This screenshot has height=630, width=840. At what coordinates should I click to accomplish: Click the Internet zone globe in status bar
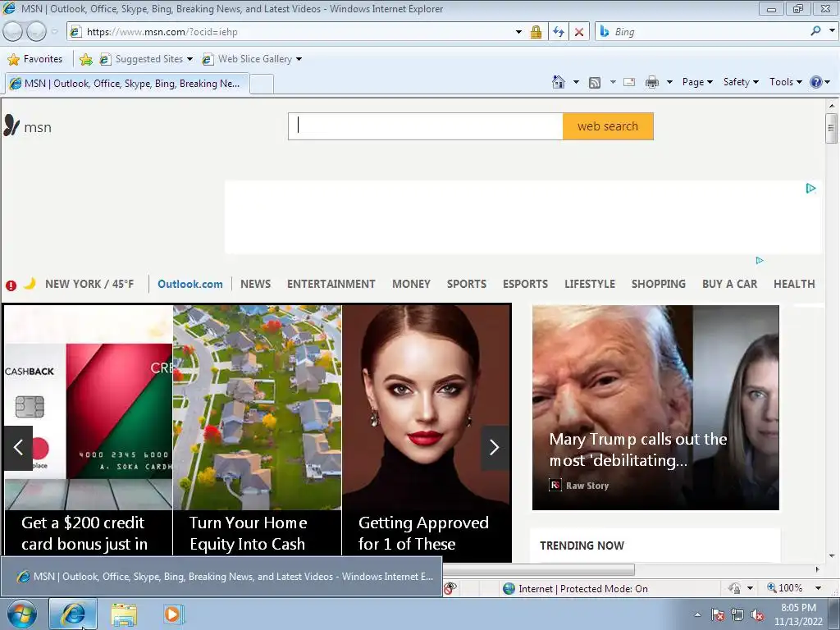(509, 589)
